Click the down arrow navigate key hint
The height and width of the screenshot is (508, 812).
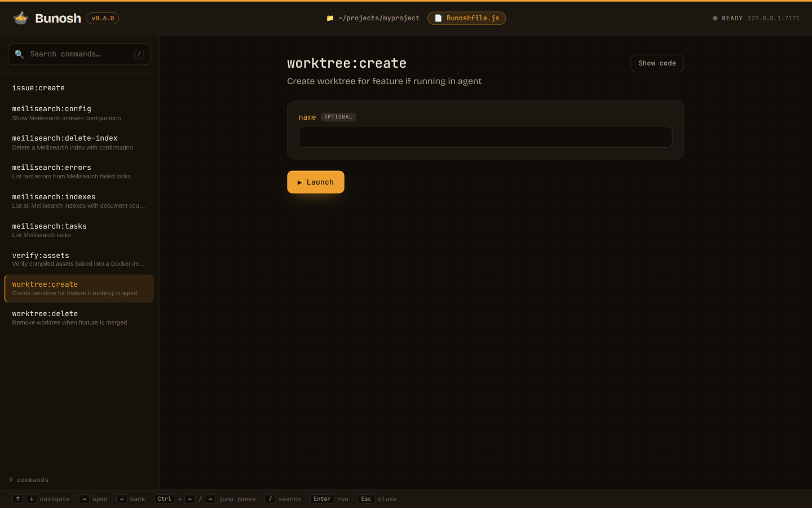click(x=32, y=499)
